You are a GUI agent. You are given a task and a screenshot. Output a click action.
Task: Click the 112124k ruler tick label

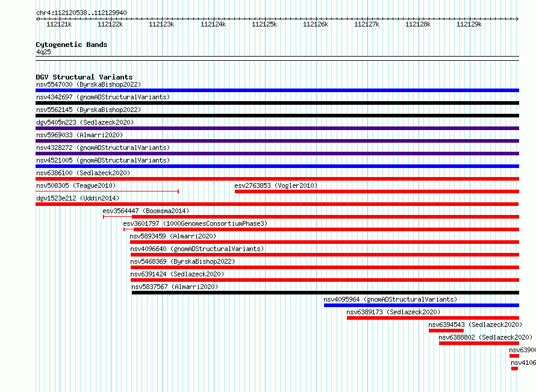213,24
